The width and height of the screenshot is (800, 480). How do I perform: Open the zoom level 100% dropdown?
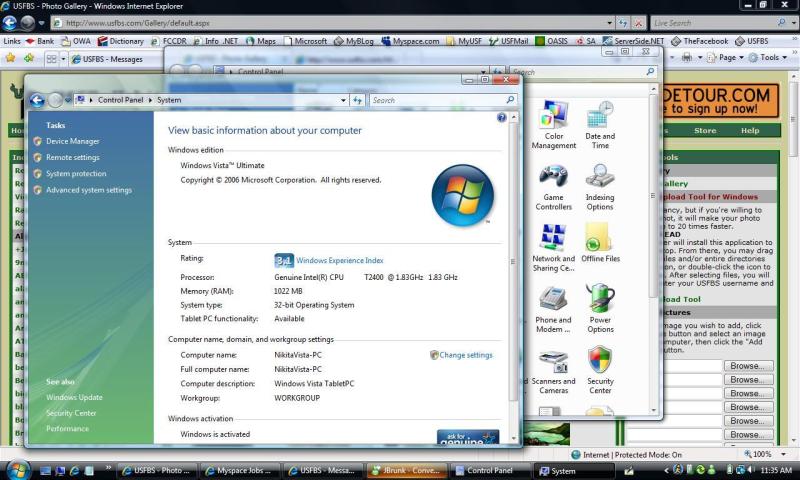coord(783,454)
